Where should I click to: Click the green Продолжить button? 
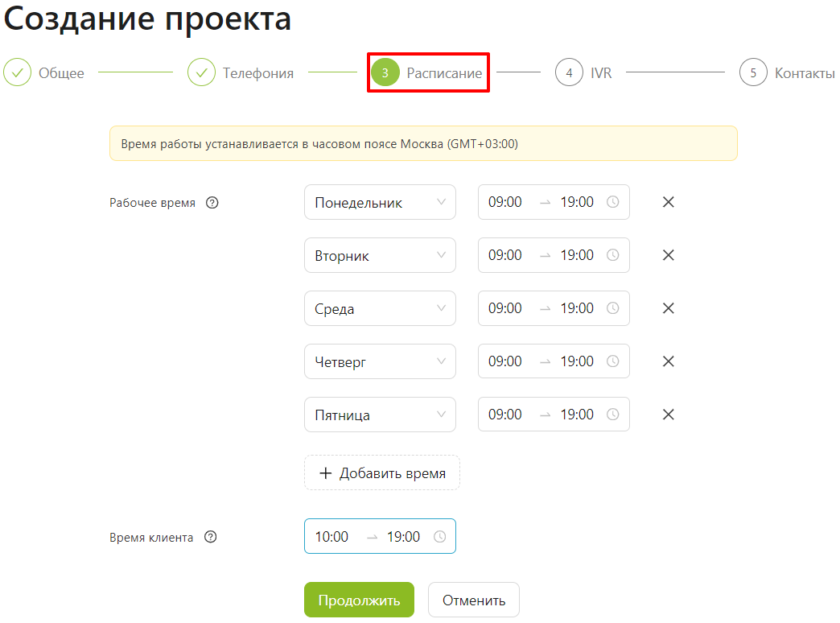[x=359, y=600]
